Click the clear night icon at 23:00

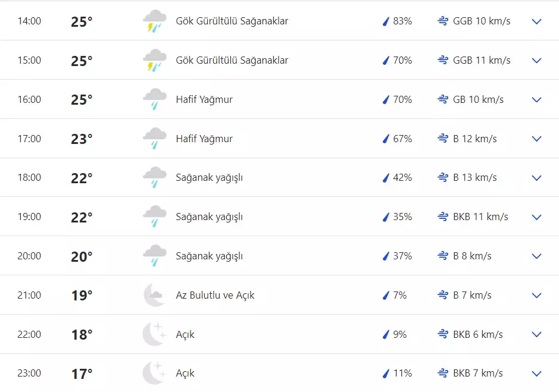(x=154, y=372)
